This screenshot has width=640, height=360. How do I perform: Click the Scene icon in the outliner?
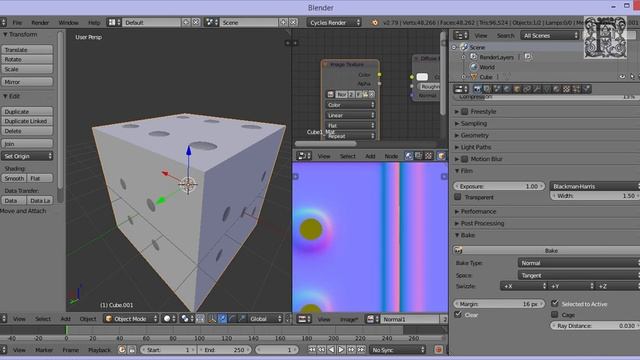[464, 47]
